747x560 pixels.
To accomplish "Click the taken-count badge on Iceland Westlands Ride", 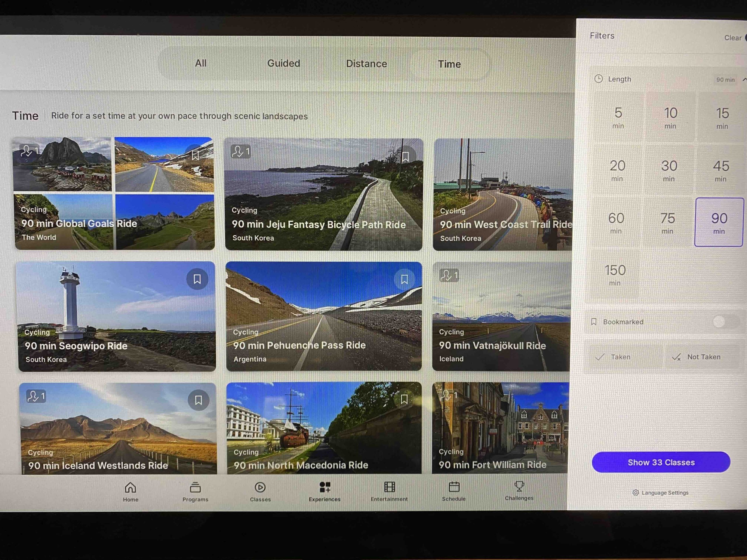I will click(x=36, y=396).
